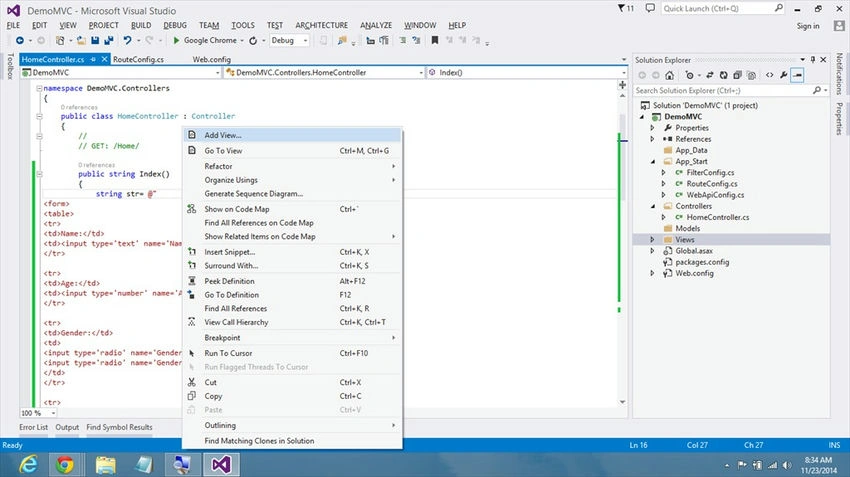Click the browser Refresh circular arrow icon

(253, 41)
